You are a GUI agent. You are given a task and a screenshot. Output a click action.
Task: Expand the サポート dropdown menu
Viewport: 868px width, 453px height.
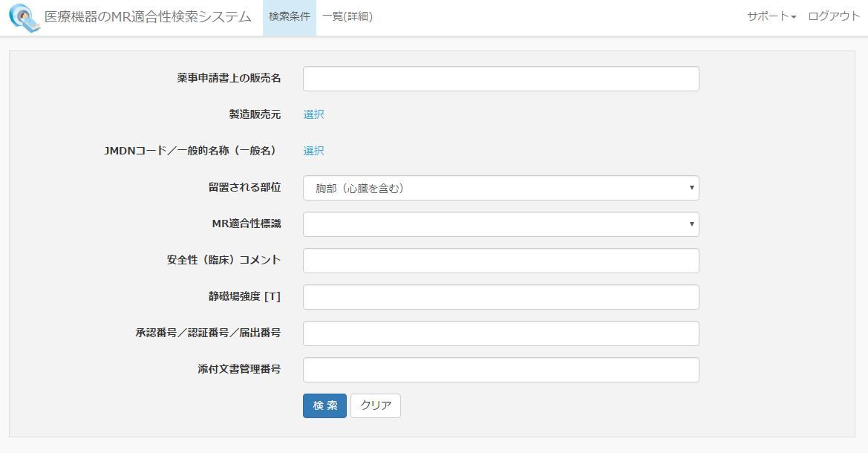[x=771, y=17]
